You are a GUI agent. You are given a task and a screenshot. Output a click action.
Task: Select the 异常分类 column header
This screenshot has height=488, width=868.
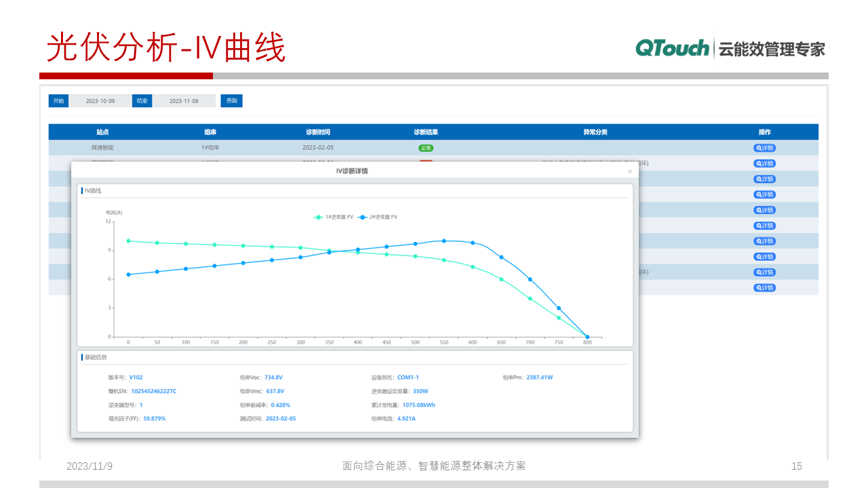595,132
